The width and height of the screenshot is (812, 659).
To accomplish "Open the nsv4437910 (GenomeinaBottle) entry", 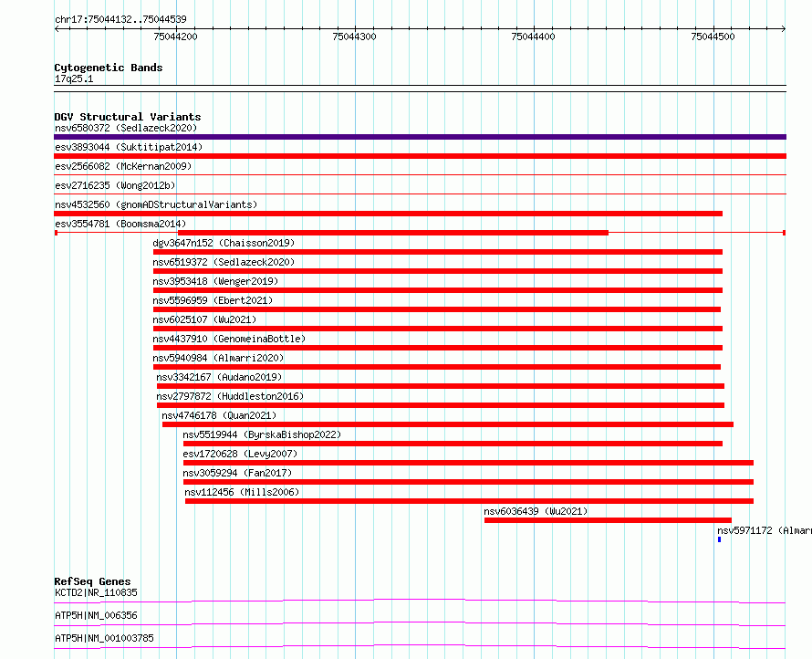I will pyautogui.click(x=229, y=340).
